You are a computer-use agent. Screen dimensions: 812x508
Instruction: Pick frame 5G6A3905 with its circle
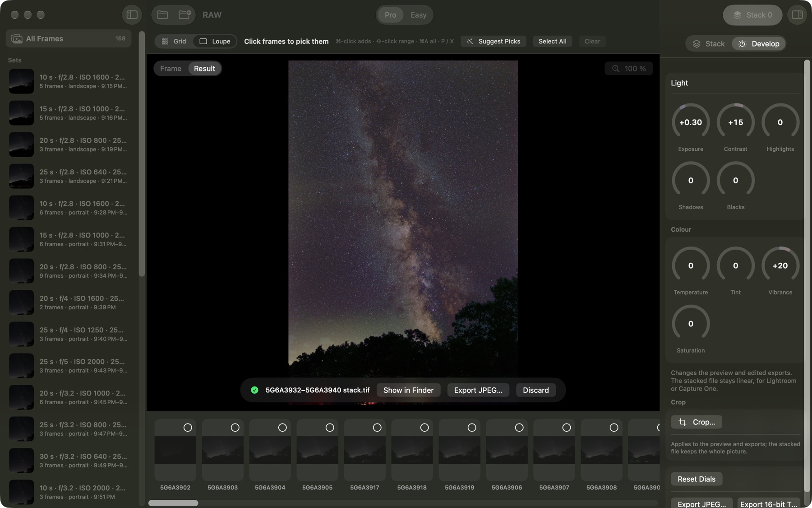(330, 428)
